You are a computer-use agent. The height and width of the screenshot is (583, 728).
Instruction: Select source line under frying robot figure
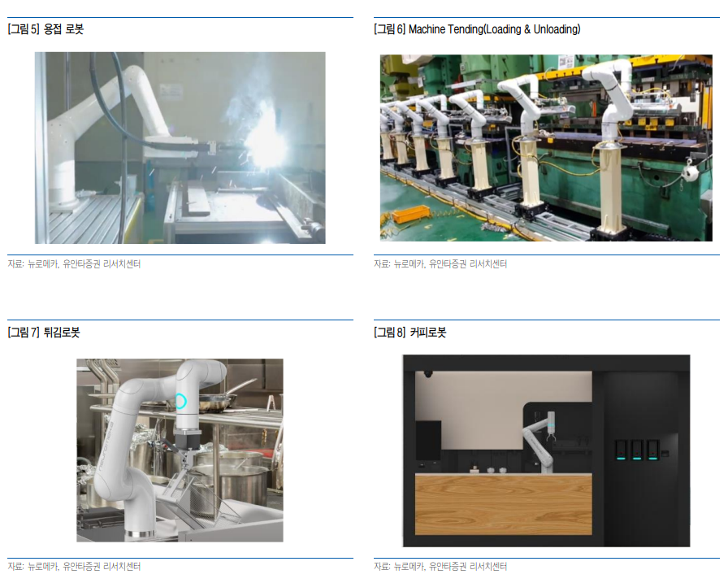(74, 566)
